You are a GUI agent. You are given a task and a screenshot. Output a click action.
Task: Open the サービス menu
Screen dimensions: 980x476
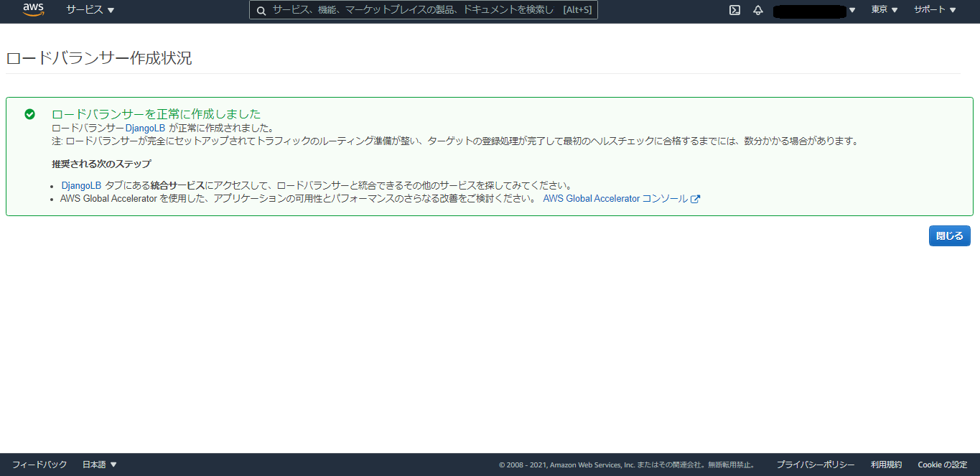[89, 10]
